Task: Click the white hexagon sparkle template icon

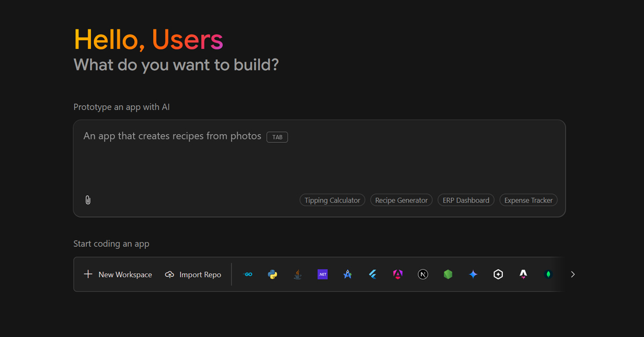Action: (x=498, y=274)
